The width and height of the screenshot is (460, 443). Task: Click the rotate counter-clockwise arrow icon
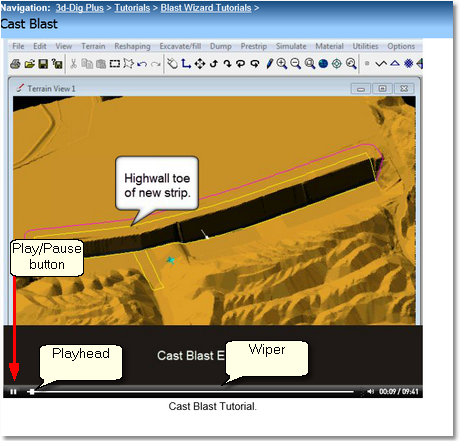pyautogui.click(x=214, y=63)
